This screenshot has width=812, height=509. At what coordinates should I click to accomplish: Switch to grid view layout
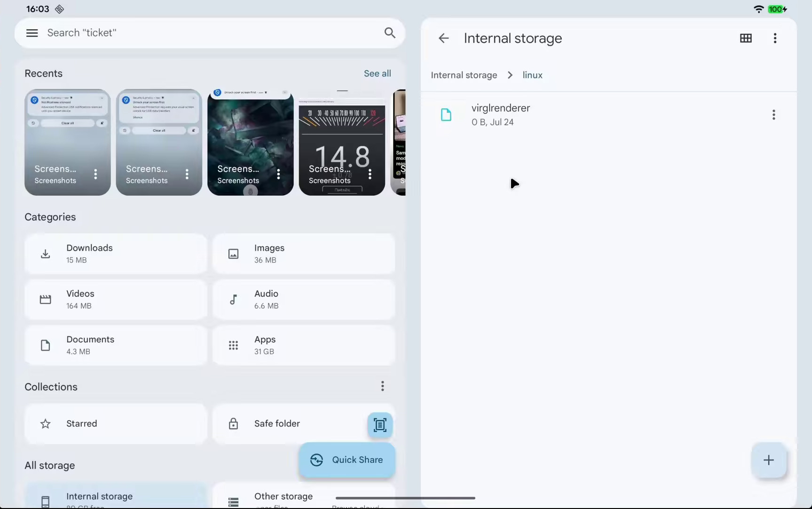click(746, 38)
